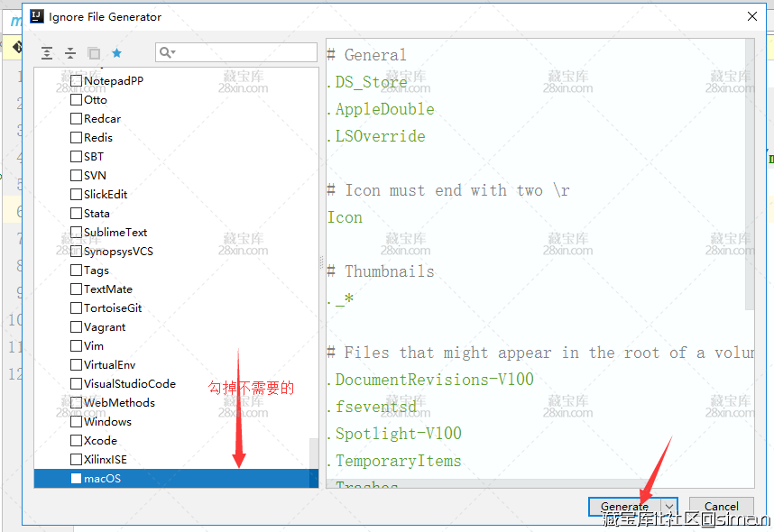Image resolution: width=774 pixels, height=532 pixels.
Task: Click the magnifier icon in search box
Action: [165, 53]
